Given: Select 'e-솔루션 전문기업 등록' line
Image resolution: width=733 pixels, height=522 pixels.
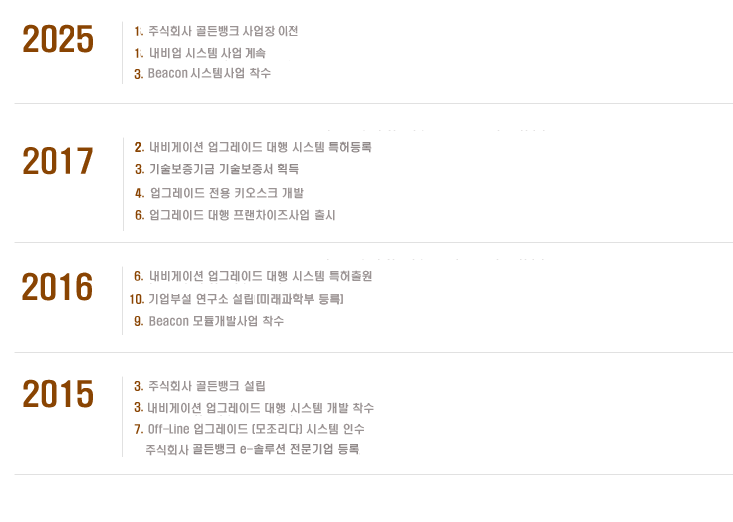Looking at the screenshot, I should tap(252, 449).
